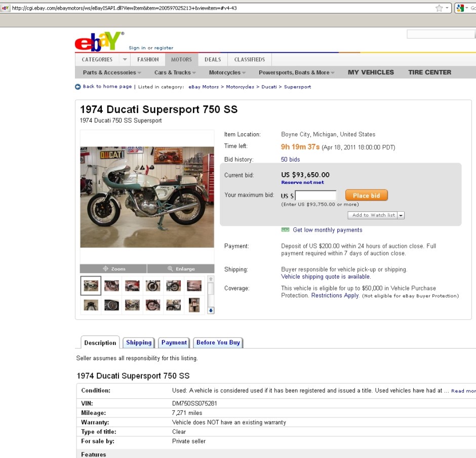
Task: Click the Enlarge magnifier button
Action: pos(181,269)
